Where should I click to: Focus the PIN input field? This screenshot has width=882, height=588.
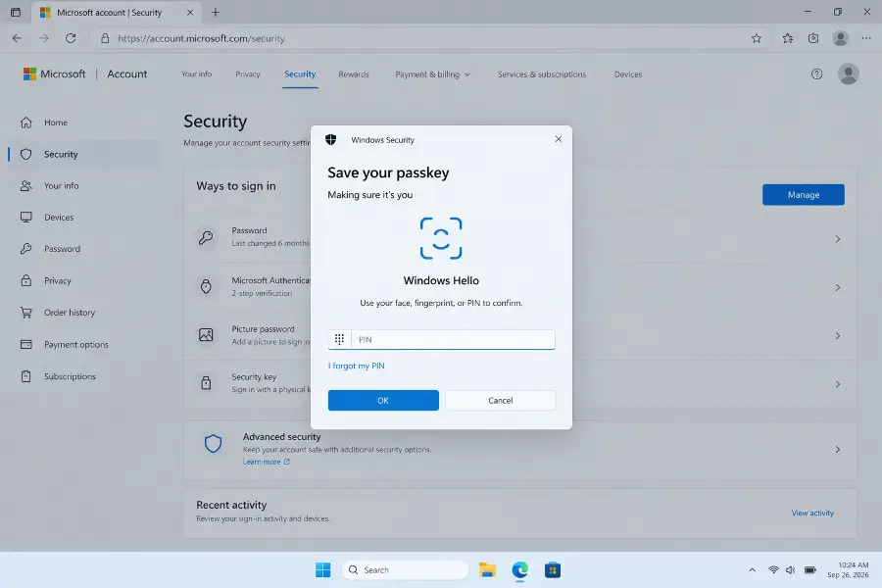point(453,339)
